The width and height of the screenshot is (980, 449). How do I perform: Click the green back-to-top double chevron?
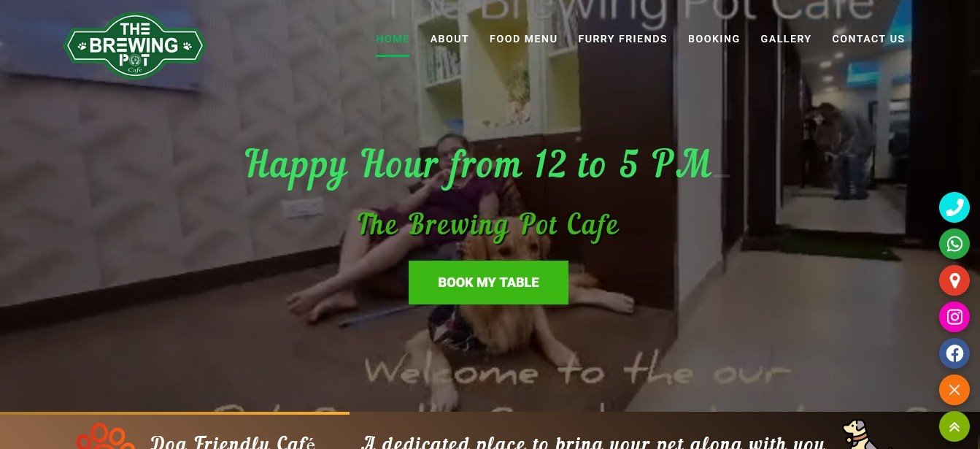(x=954, y=426)
